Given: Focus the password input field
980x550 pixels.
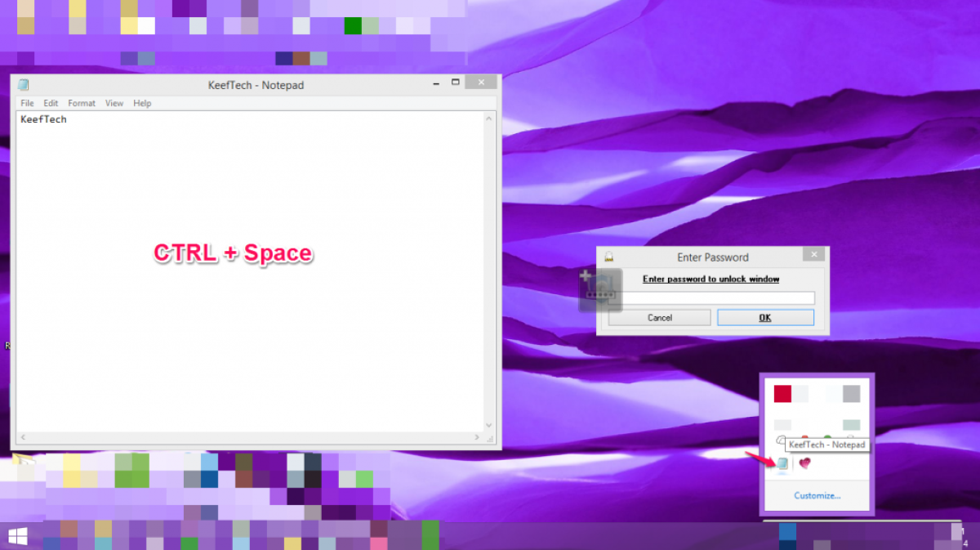Looking at the screenshot, I should tap(712, 298).
